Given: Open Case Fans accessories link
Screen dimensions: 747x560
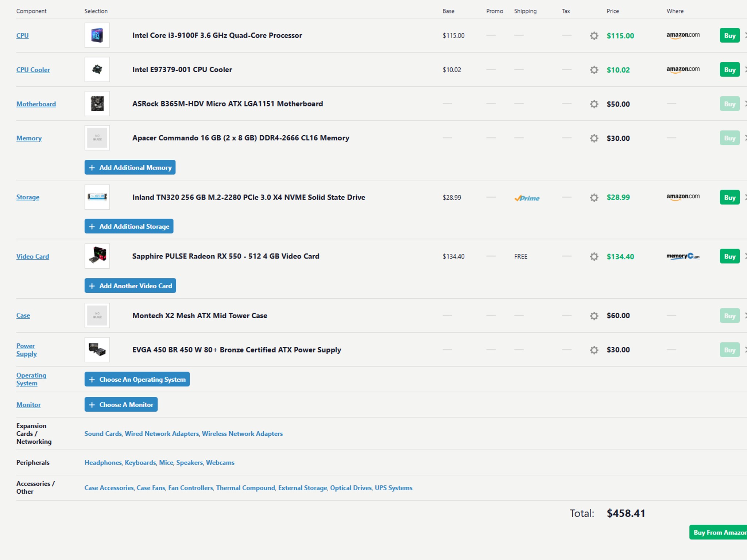Looking at the screenshot, I should point(151,488).
